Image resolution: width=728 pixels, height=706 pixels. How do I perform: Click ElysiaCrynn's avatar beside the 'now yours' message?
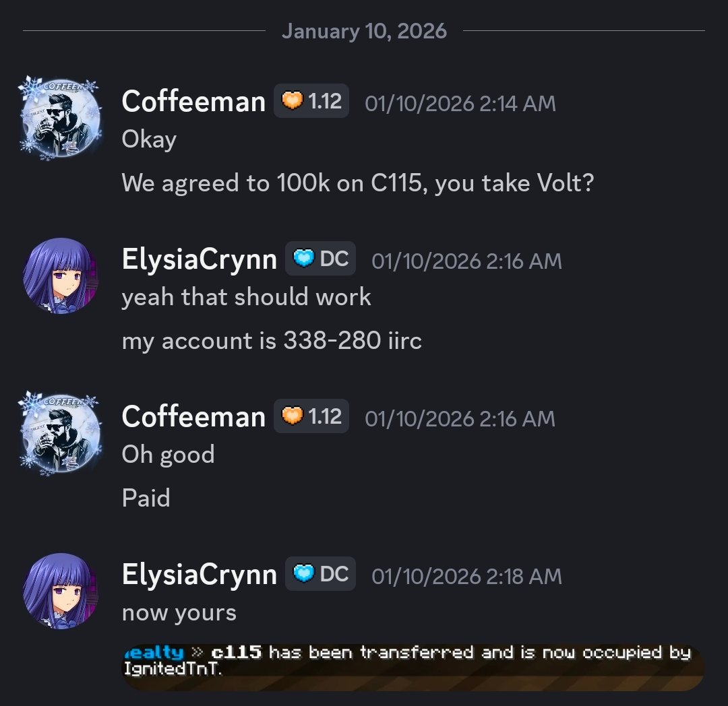pyautogui.click(x=61, y=591)
